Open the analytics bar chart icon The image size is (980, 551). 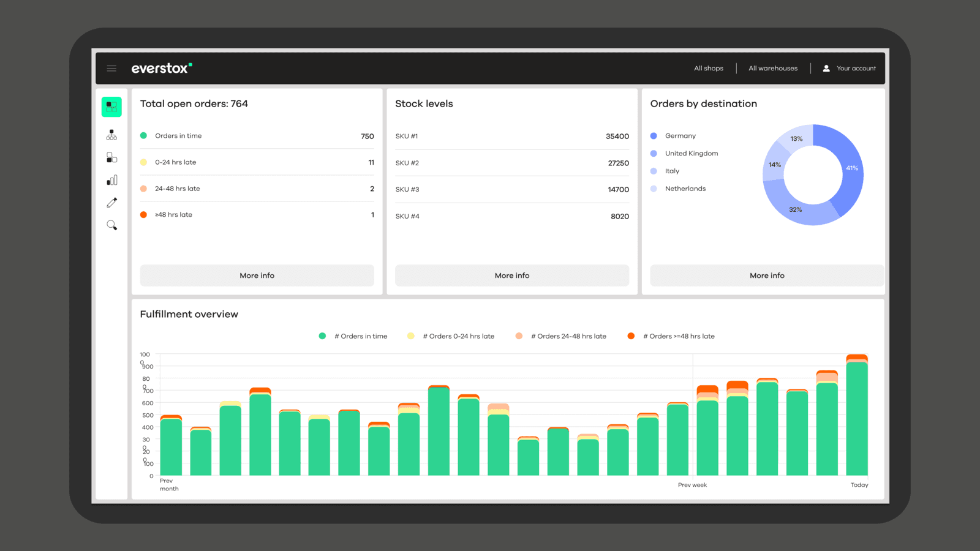tap(111, 179)
